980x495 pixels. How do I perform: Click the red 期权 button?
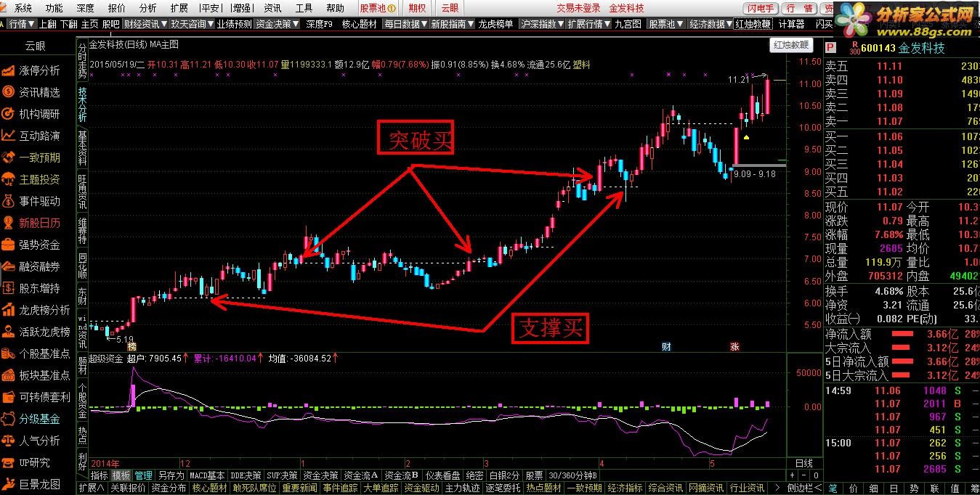coord(417,8)
